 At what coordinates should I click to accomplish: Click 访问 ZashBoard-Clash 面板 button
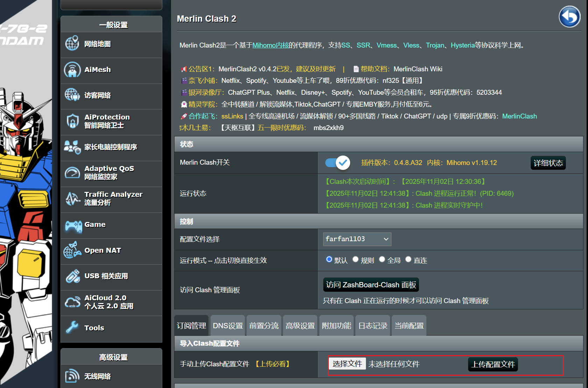click(371, 285)
